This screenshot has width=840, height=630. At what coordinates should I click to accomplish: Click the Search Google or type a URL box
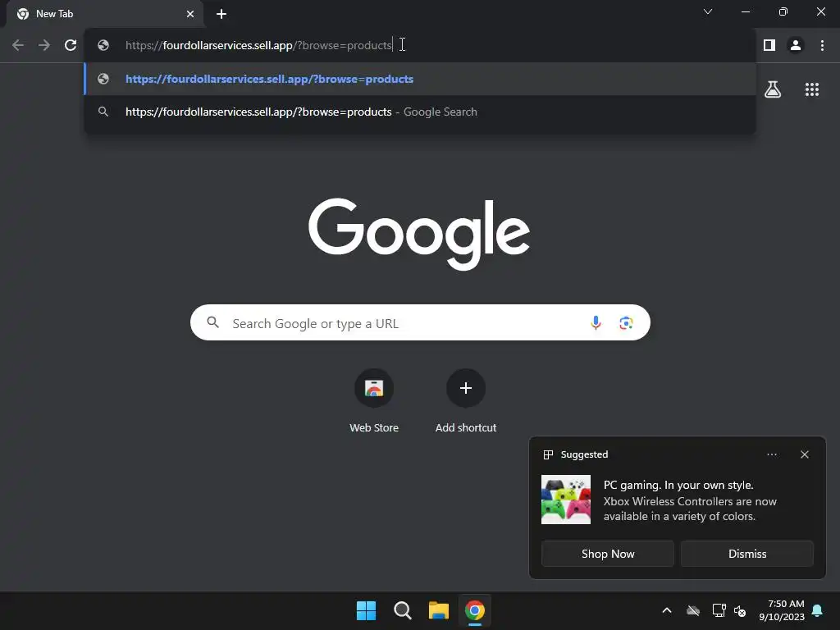[420, 322]
